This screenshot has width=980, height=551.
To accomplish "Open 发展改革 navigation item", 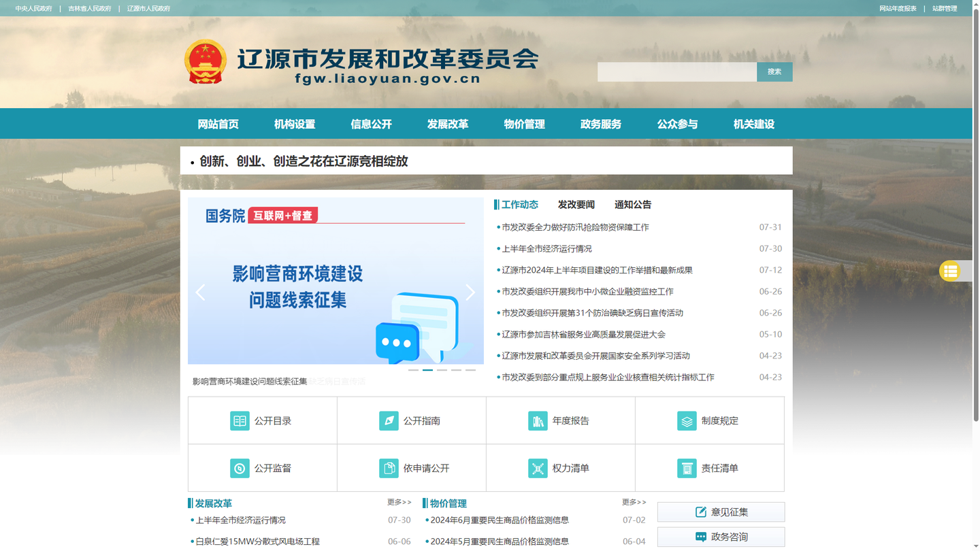I will 448,124.
